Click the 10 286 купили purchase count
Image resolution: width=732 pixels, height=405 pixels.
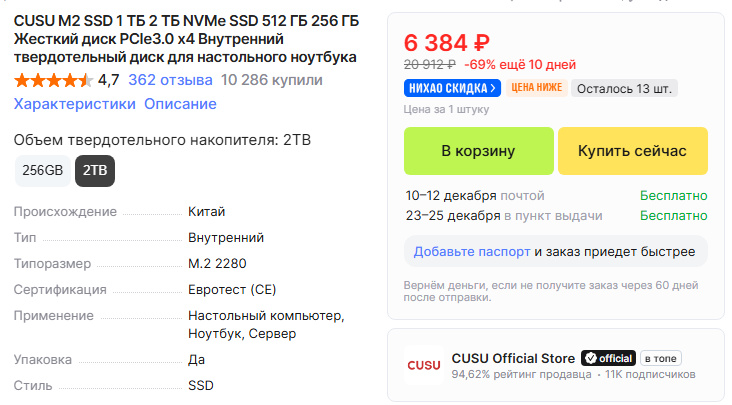tap(272, 80)
